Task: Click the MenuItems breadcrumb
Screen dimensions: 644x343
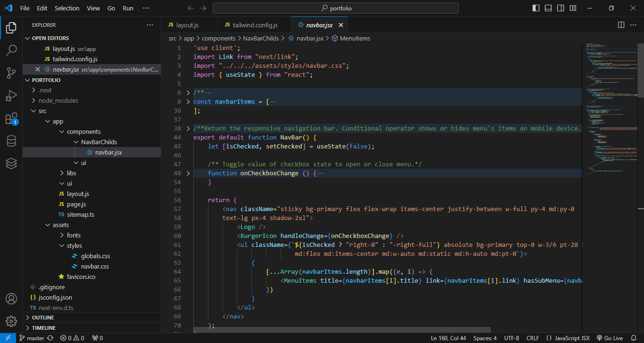Action: point(351,38)
